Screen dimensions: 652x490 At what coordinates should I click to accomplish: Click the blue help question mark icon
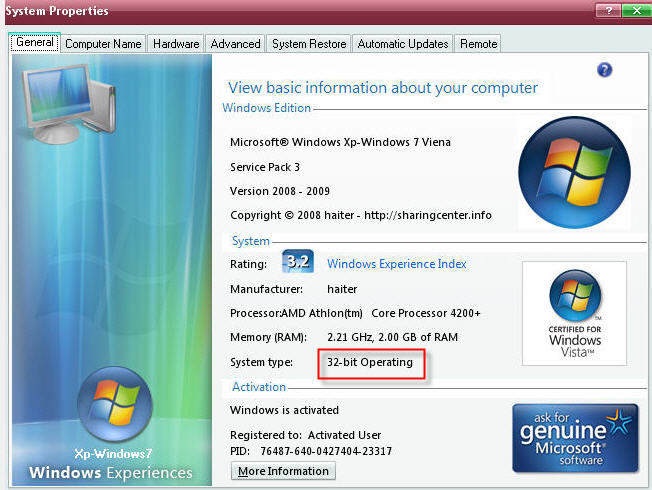(604, 69)
